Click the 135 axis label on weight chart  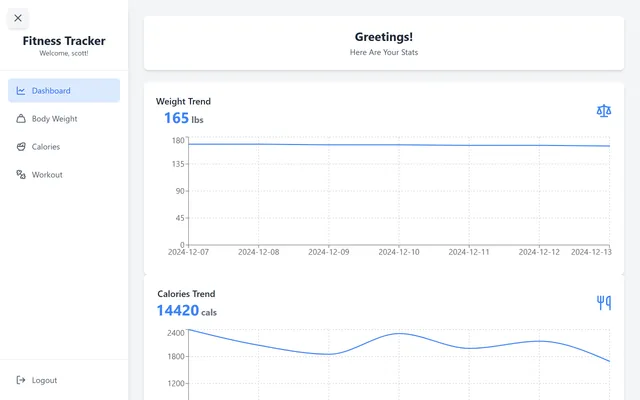click(x=178, y=164)
